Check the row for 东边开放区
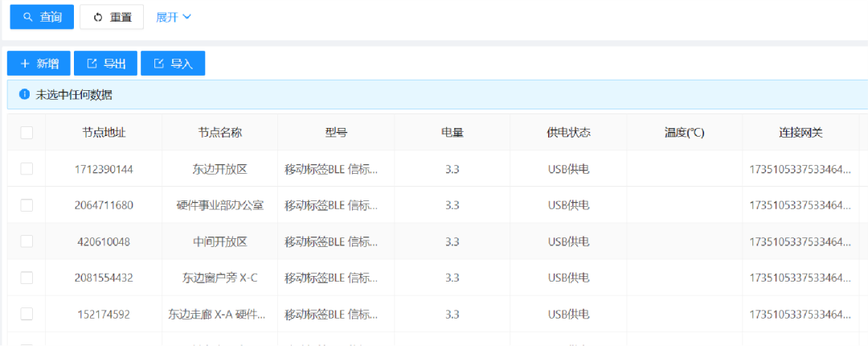This screenshot has height=346, width=868. click(x=27, y=169)
